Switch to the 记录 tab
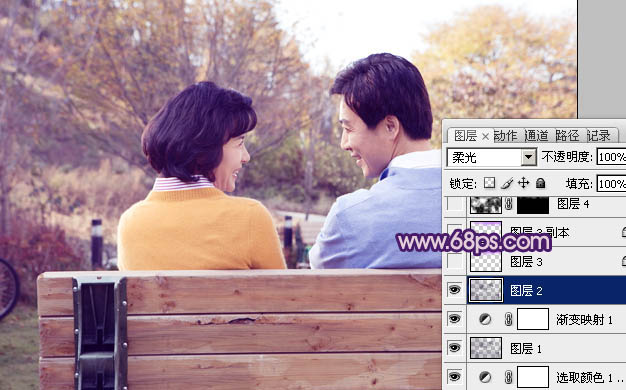This screenshot has width=626, height=390. (x=598, y=136)
